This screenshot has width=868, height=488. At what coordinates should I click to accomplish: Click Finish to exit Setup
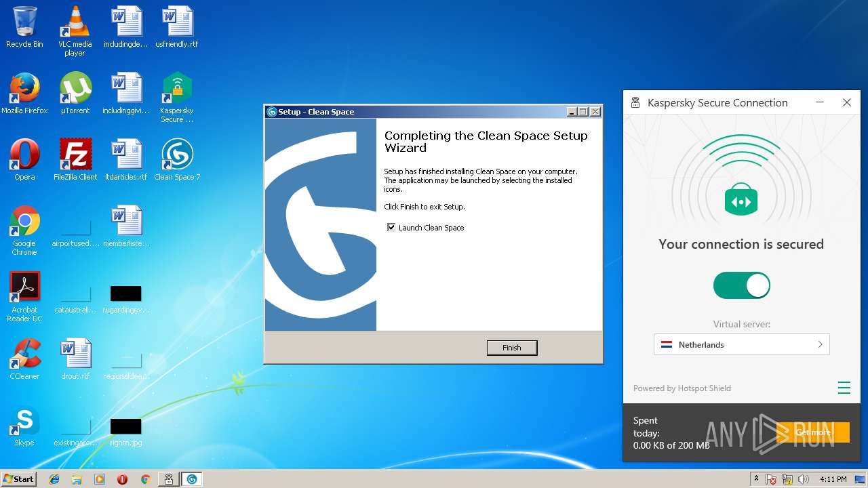coord(512,348)
